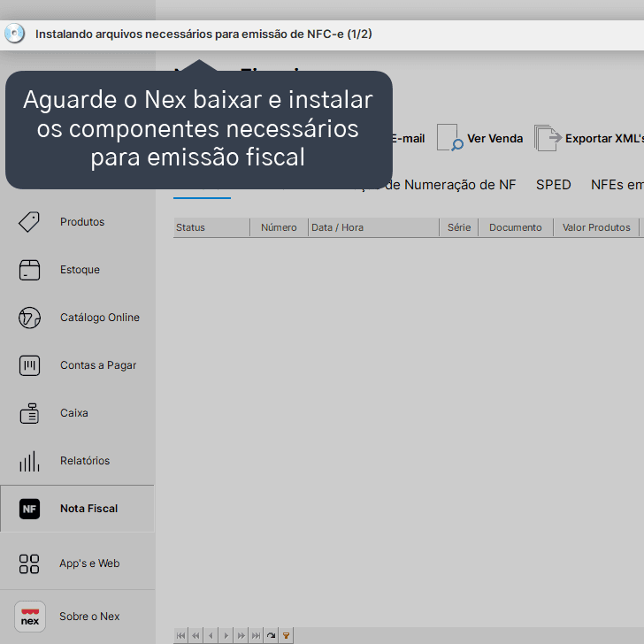Go to previous record in navigator
Screen dimensions: 644x644
coord(211,635)
